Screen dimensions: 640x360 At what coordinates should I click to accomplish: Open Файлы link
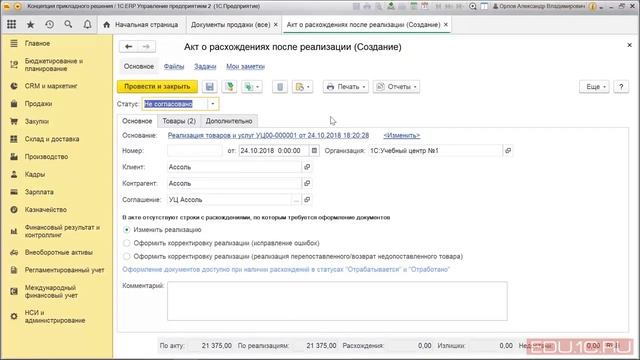pyautogui.click(x=174, y=67)
